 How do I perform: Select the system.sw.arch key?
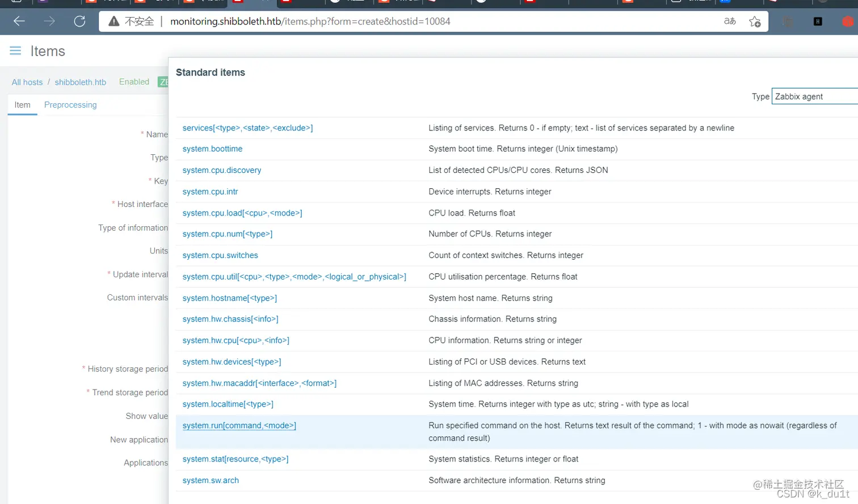click(211, 481)
